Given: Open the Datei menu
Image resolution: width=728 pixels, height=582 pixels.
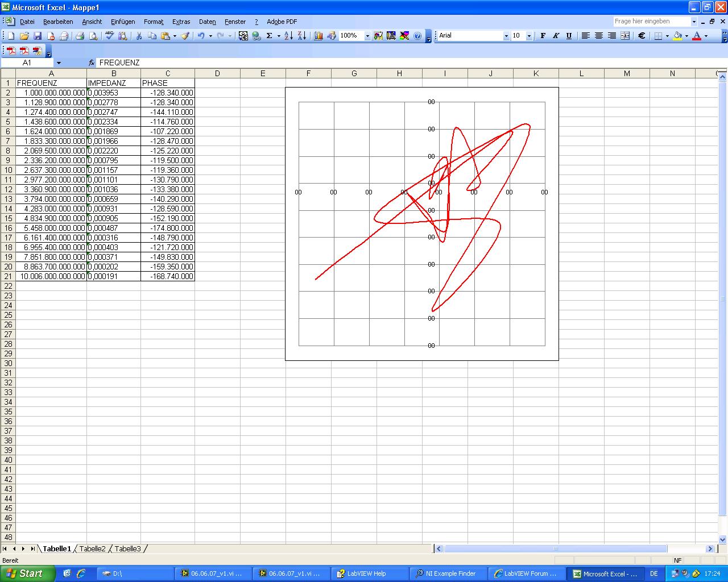Looking at the screenshot, I should point(27,22).
